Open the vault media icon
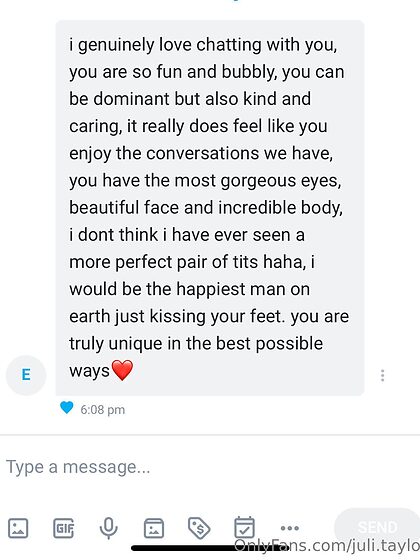Image resolution: width=420 pixels, height=560 pixels. point(154,528)
